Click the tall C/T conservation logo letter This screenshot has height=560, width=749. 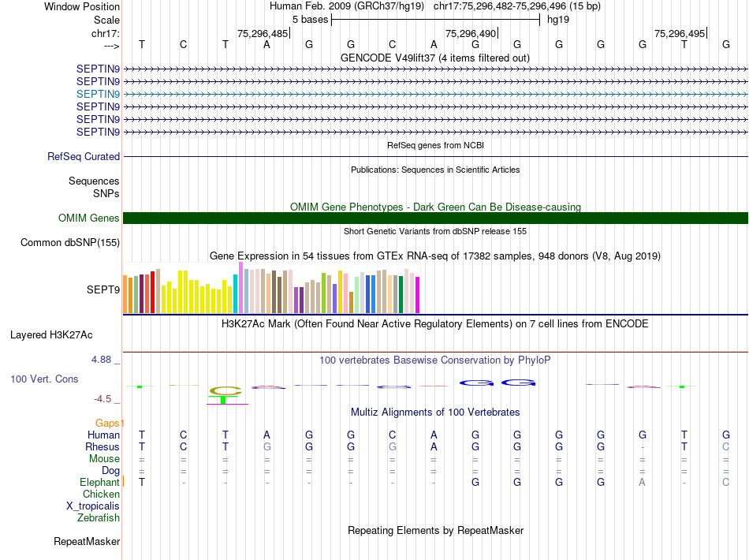225,394
